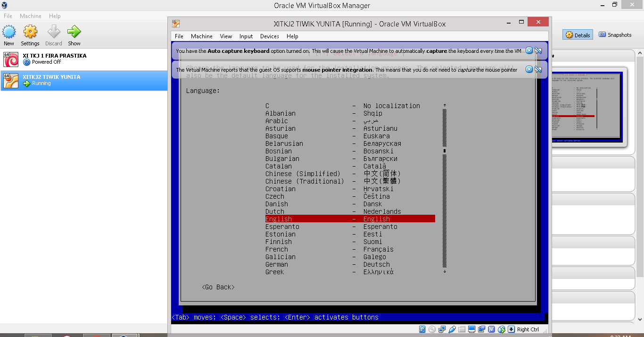Select the XI TKJ 1 FIRA PRASTIKA machine entry
Image resolution: width=644 pixels, height=337 pixels.
point(84,59)
